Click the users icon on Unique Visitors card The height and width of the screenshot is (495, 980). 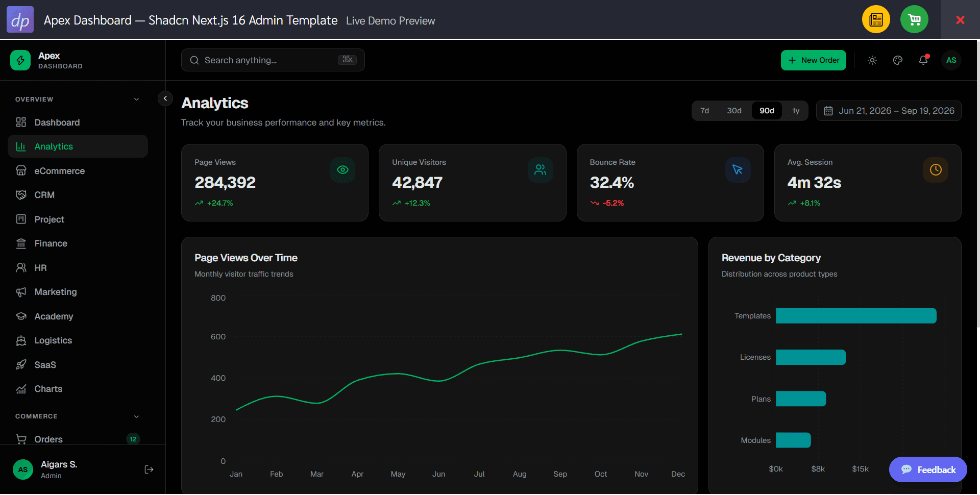pos(540,170)
